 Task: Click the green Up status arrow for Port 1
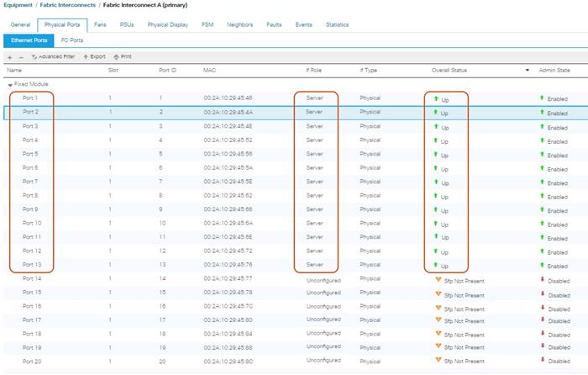pos(436,98)
